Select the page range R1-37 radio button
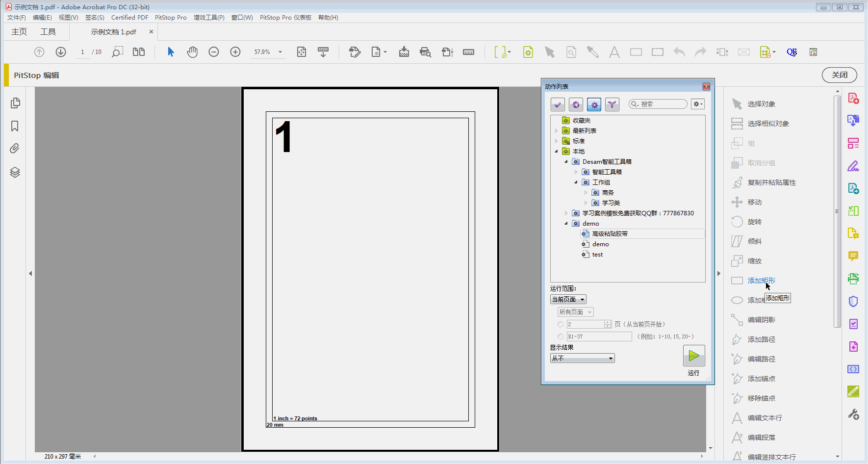Screen dimensions: 868x464 point(561,336)
